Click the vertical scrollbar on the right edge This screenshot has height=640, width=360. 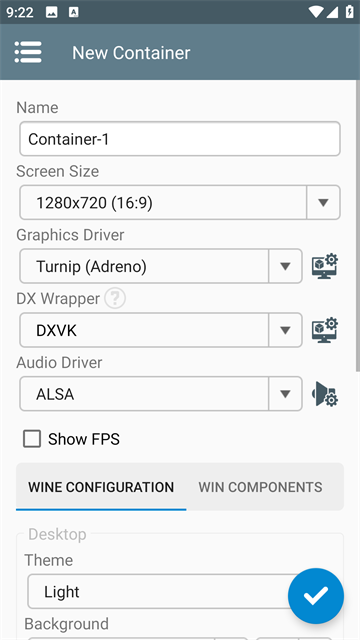(x=358, y=224)
